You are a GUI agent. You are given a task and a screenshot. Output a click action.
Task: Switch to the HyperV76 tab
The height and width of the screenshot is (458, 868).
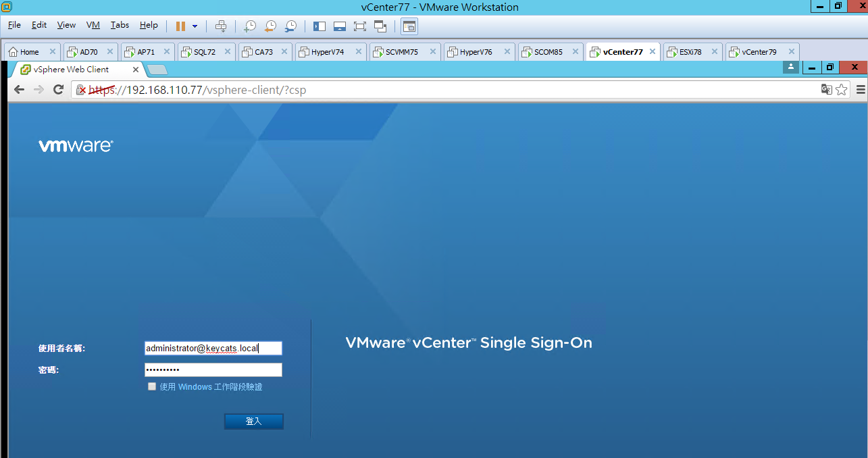pos(480,52)
